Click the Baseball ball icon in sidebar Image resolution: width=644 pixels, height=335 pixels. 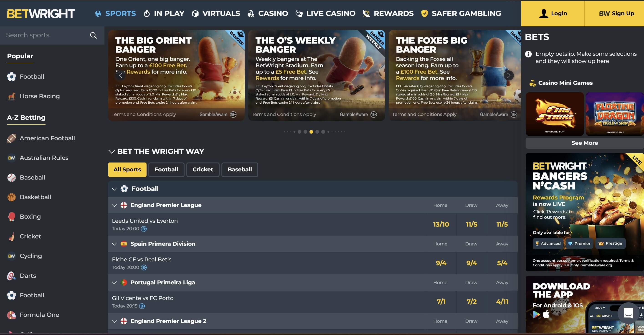click(12, 177)
